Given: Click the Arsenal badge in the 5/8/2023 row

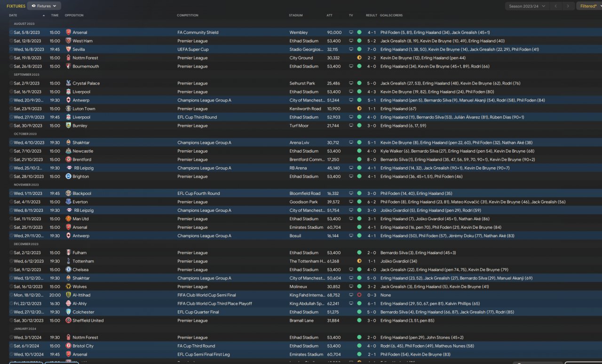Looking at the screenshot, I should coord(69,32).
